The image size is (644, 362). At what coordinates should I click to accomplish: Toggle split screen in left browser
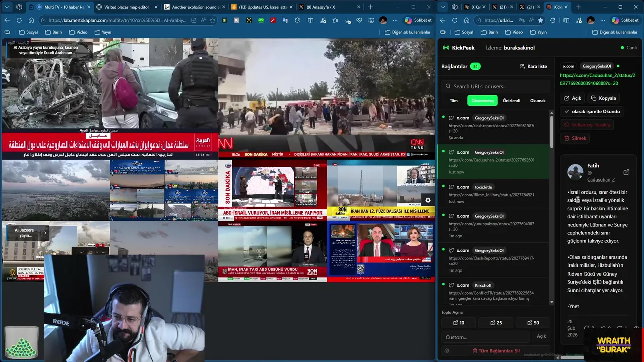(310, 20)
